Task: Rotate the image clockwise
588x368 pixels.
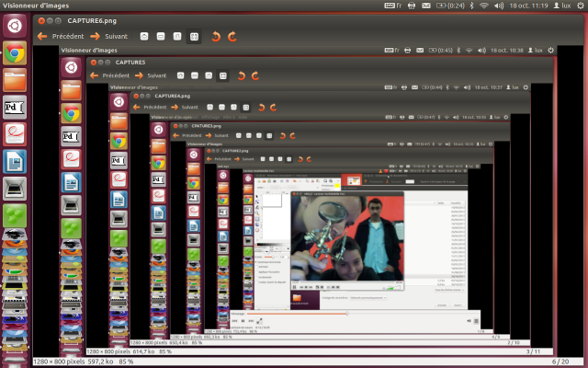Action: point(232,37)
